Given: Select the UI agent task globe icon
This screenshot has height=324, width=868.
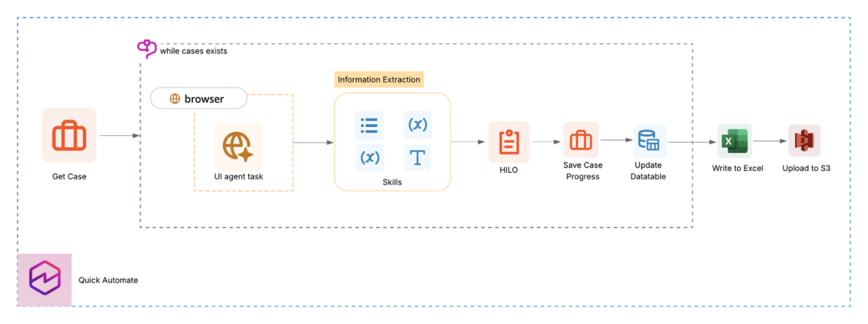Looking at the screenshot, I should pos(238,146).
